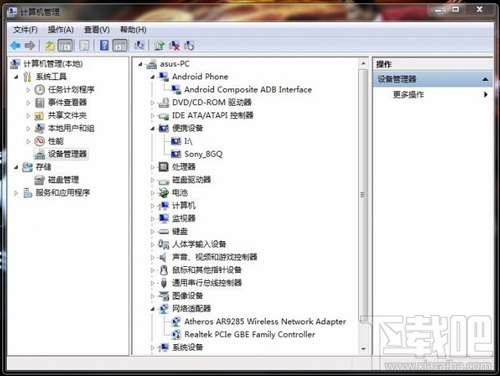Toggle the action pane toolbar button

click(x=120, y=45)
